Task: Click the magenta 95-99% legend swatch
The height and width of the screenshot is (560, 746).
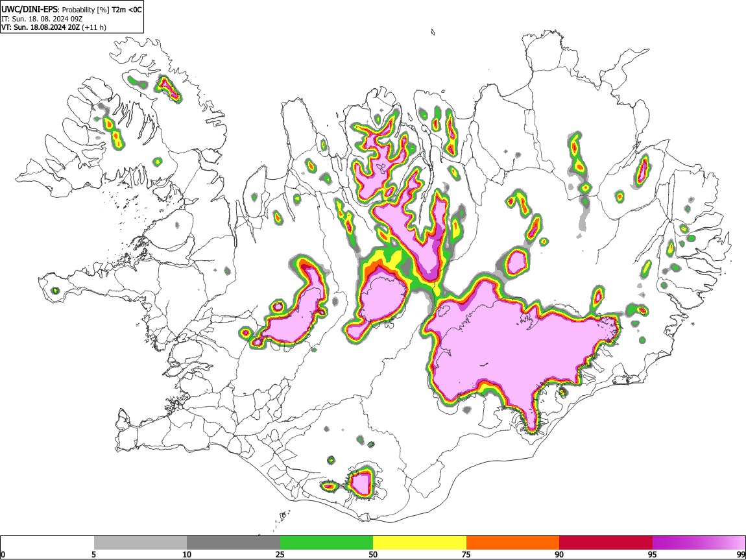Action: tap(699, 543)
